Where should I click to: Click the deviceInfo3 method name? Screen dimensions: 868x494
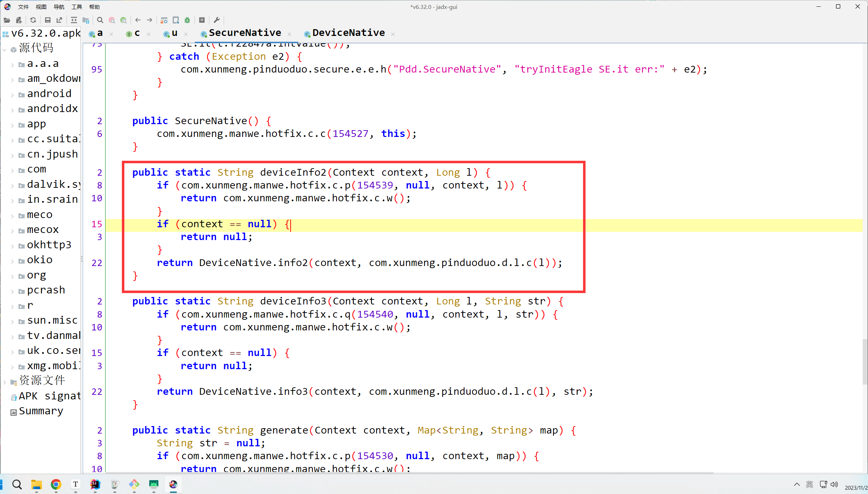[x=293, y=301]
